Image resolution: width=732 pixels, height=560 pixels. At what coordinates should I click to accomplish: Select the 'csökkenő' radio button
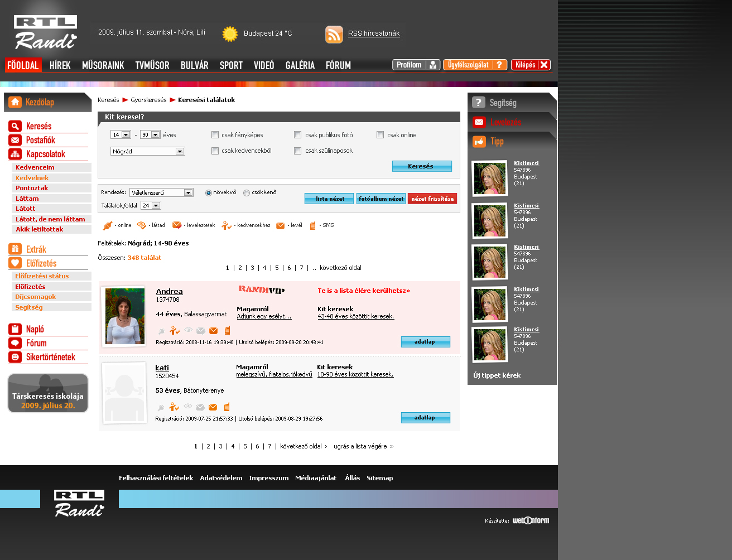(247, 193)
